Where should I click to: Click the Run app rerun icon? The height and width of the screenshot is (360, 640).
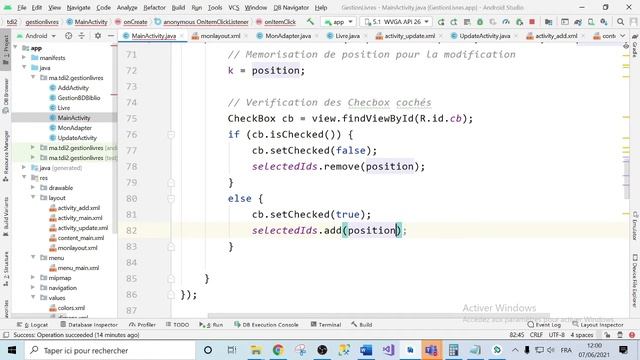pos(441,22)
